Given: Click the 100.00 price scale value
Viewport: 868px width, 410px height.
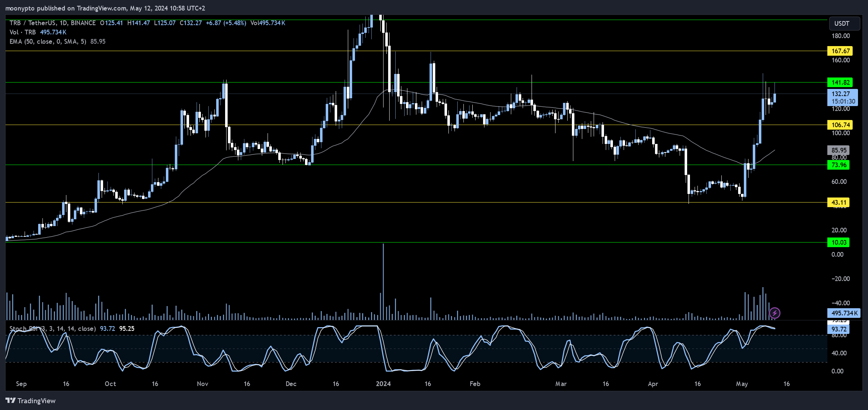Looking at the screenshot, I should tap(841, 133).
